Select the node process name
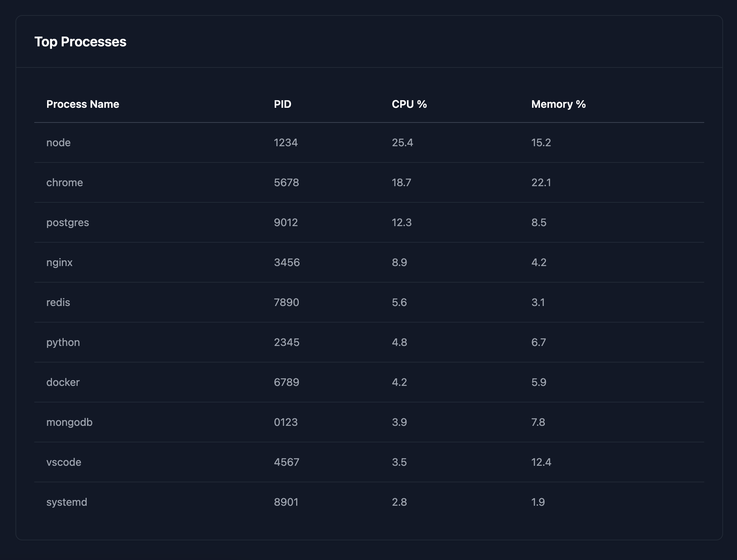The height and width of the screenshot is (560, 737). click(x=58, y=142)
